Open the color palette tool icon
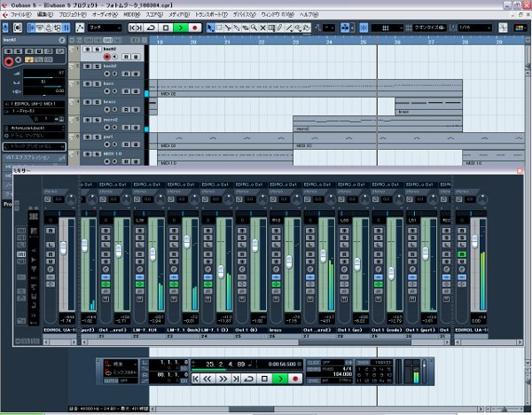The height and width of the screenshot is (415, 532). (x=520, y=27)
